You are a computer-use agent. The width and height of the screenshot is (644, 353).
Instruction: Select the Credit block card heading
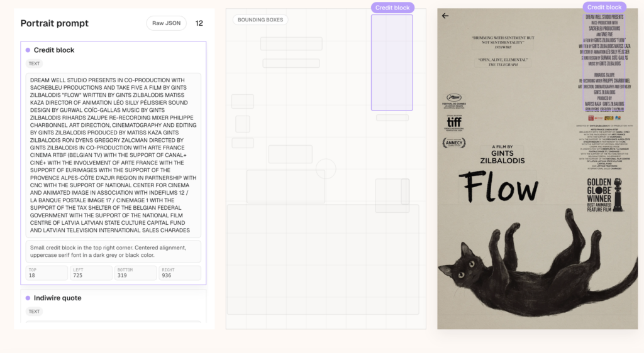coord(54,50)
